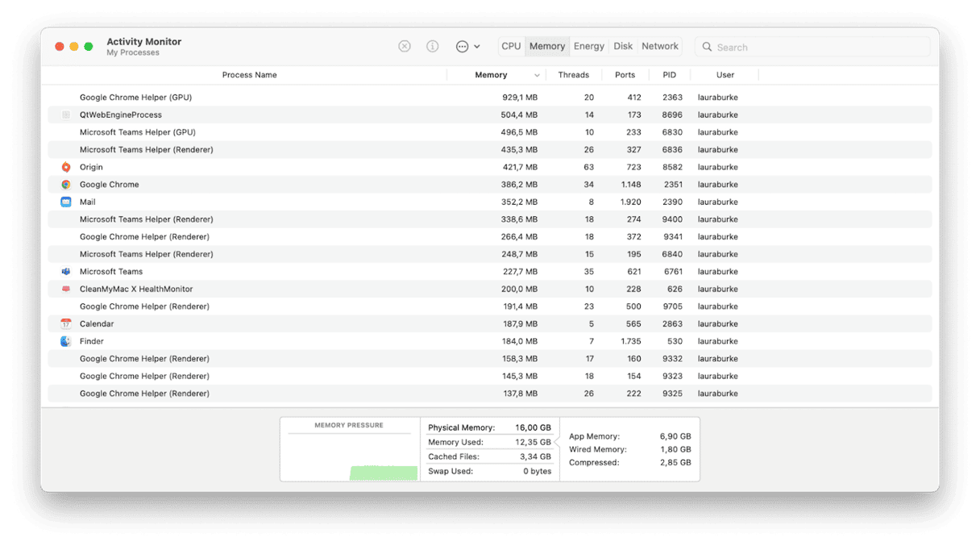
Task: Switch to the Network tab
Action: click(x=659, y=46)
